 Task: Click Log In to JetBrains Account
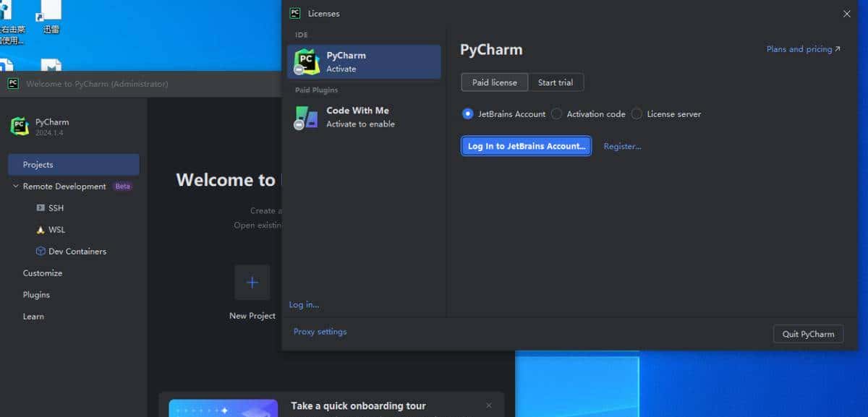pos(525,146)
